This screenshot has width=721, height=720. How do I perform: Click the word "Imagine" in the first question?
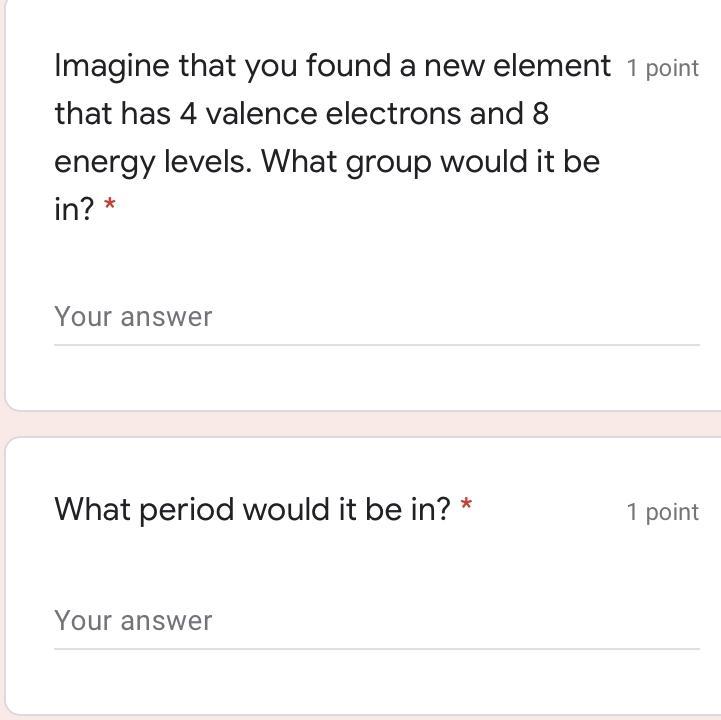(112, 66)
